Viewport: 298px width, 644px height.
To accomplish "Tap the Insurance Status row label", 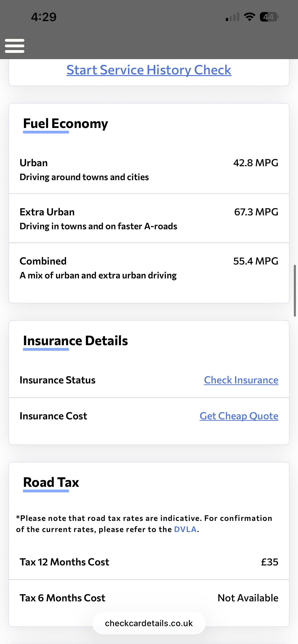I will coord(58,380).
